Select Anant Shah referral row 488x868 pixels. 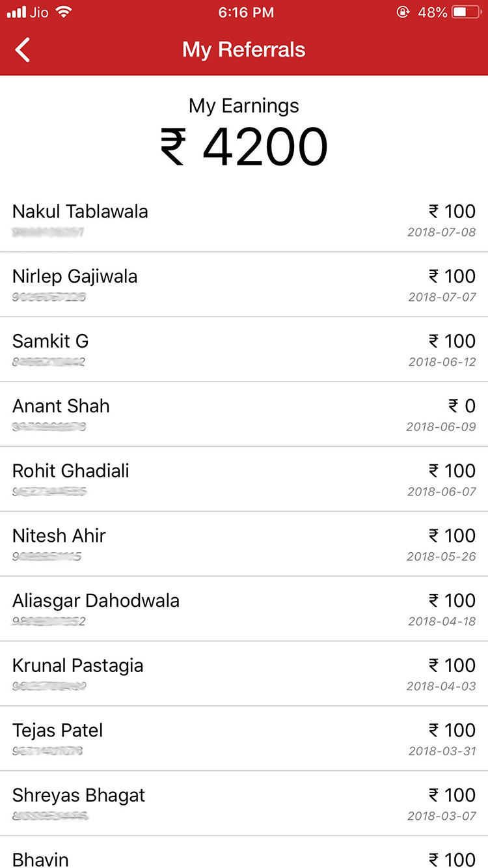pos(244,415)
